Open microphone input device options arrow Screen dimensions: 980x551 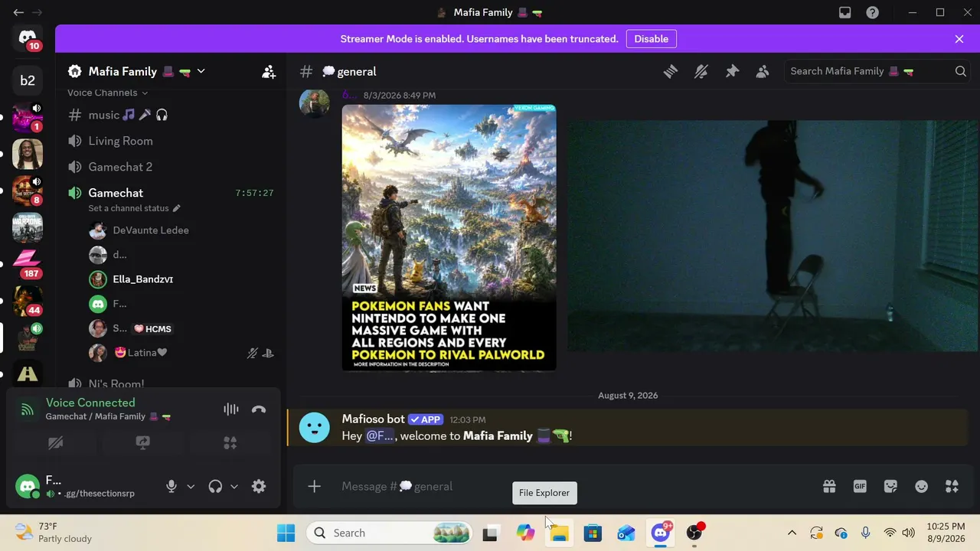191,487
